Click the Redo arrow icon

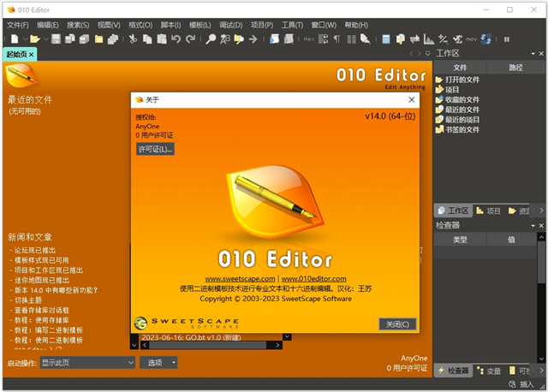click(190, 39)
